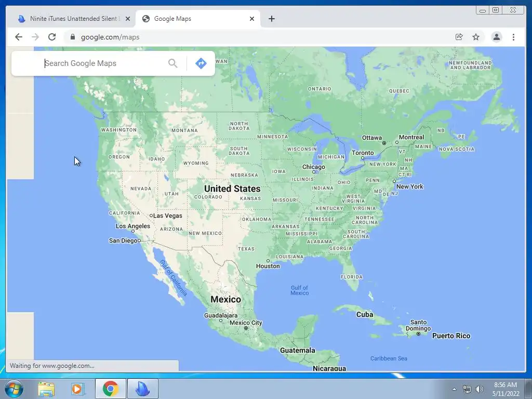Open the Windows Start button
This screenshot has width=532, height=399.
pyautogui.click(x=14, y=389)
